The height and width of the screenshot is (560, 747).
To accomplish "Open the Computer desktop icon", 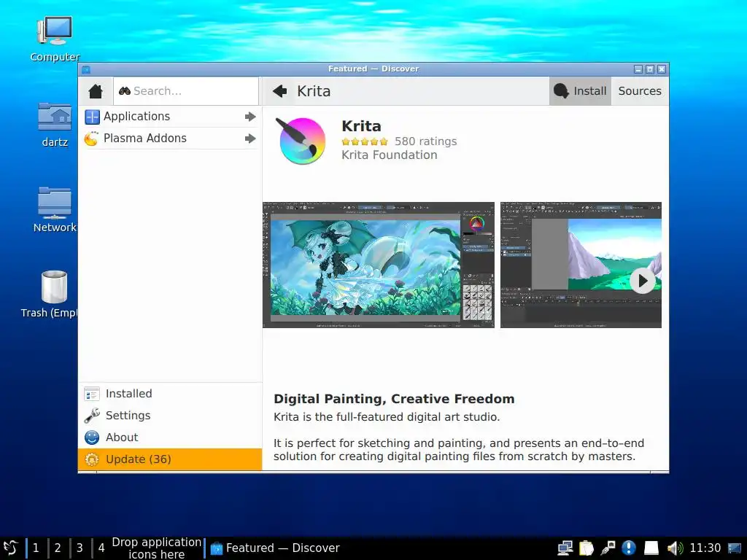I will tap(55, 39).
